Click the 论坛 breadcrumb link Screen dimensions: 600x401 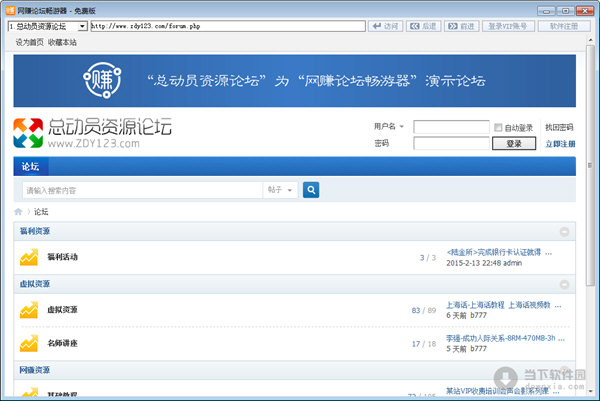[41, 212]
